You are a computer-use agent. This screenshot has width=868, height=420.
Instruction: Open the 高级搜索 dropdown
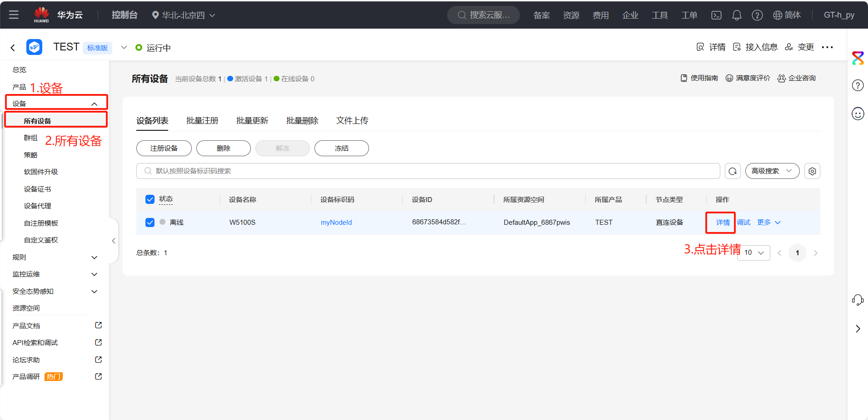pyautogui.click(x=772, y=171)
